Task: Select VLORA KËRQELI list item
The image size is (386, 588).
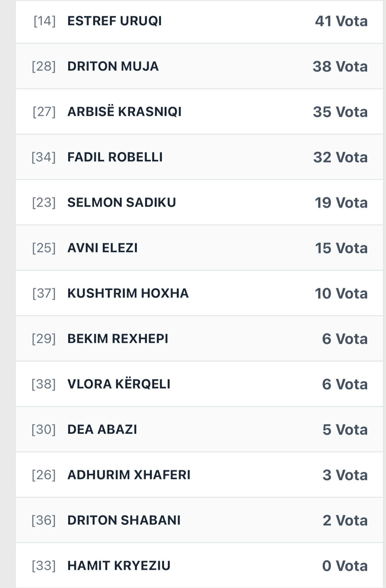Action: coord(119,384)
